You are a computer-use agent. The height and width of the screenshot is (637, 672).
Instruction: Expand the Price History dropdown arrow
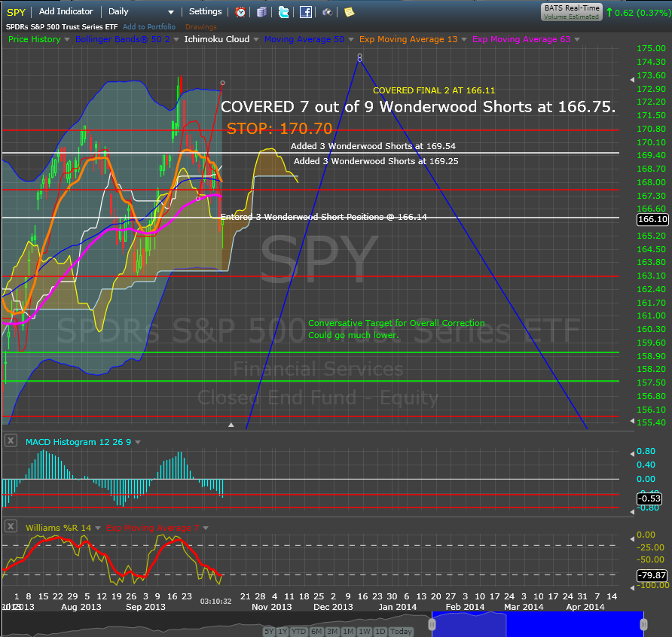click(67, 39)
